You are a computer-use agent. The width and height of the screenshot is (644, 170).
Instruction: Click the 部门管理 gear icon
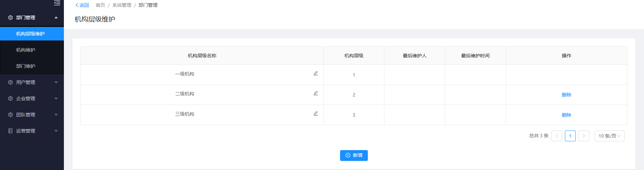(10, 18)
